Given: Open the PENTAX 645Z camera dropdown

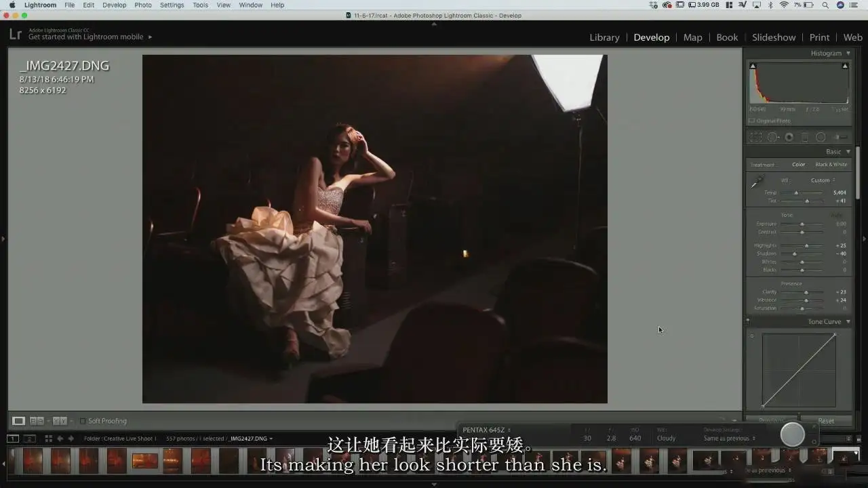Looking at the screenshot, I should pos(486,430).
